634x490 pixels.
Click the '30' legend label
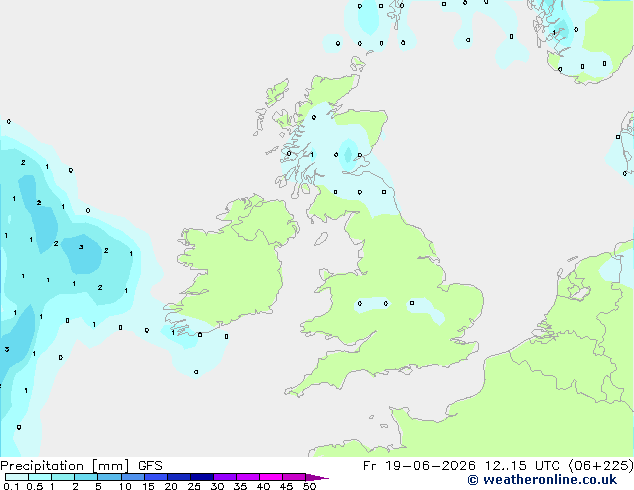(217, 486)
